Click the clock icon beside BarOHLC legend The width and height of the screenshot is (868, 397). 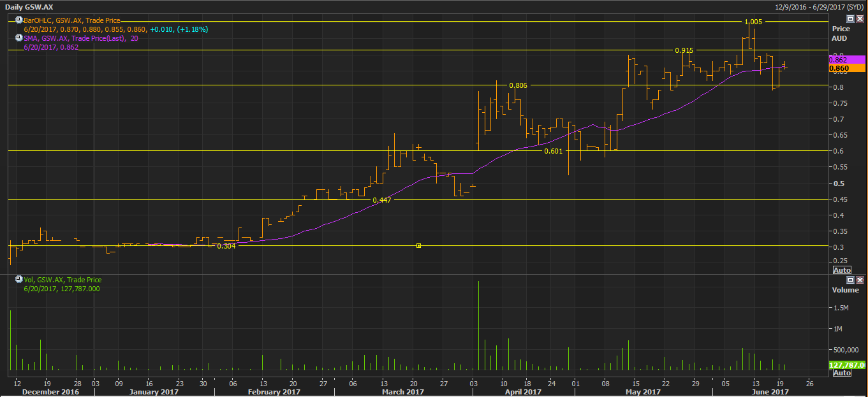(20, 20)
